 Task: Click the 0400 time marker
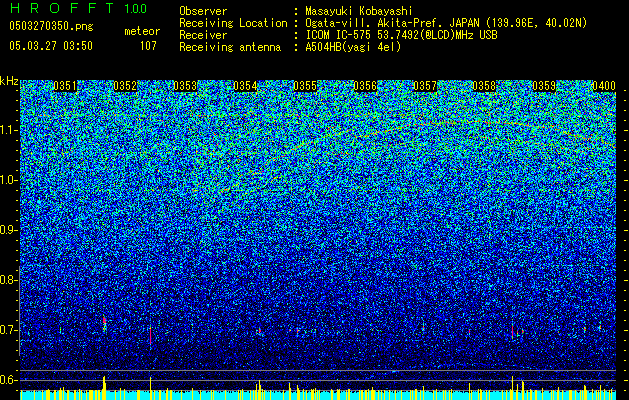pyautogui.click(x=604, y=86)
